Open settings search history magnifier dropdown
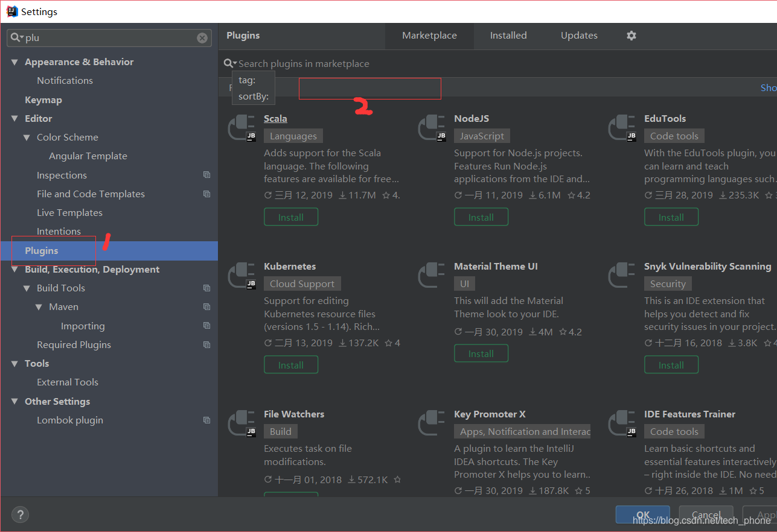Image resolution: width=777 pixels, height=532 pixels. click(x=17, y=37)
